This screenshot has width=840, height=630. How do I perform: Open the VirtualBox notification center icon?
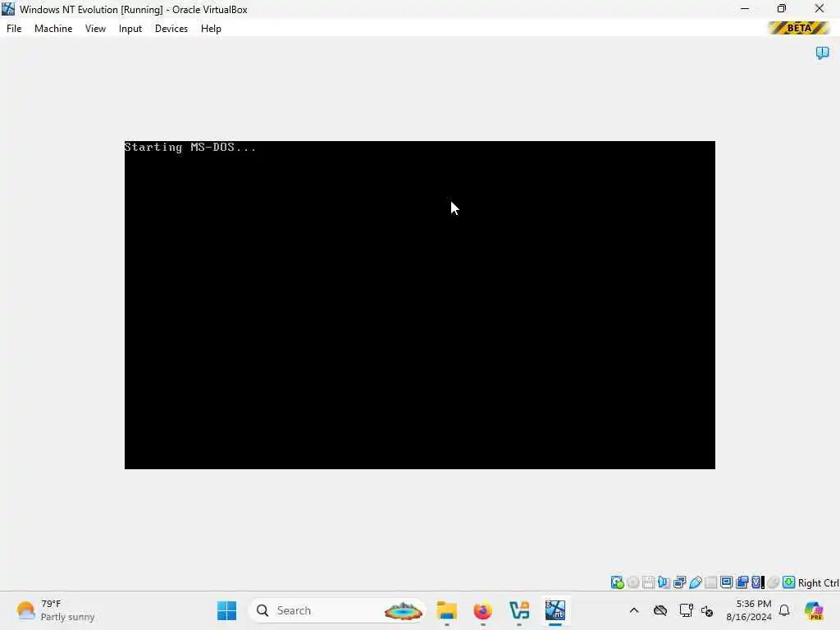tap(822, 52)
